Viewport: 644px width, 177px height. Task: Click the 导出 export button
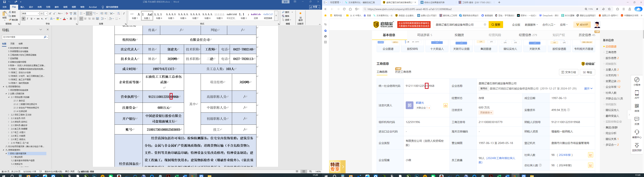tap(587, 72)
